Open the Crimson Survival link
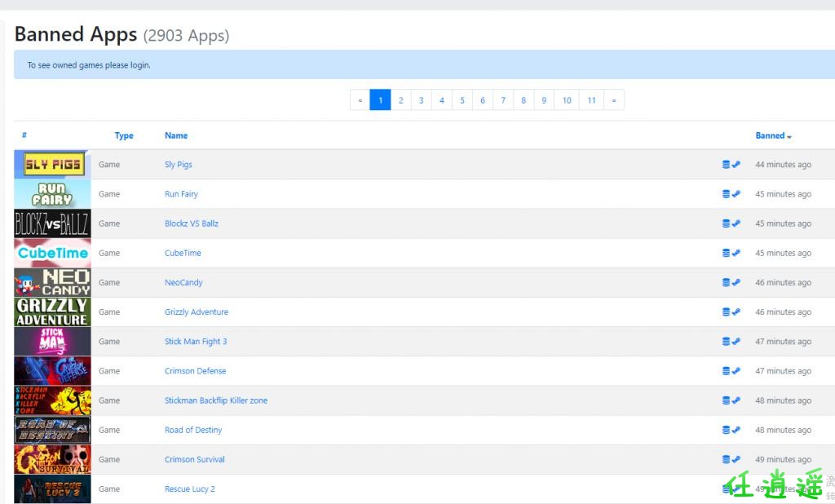The image size is (835, 504). pyautogui.click(x=194, y=459)
